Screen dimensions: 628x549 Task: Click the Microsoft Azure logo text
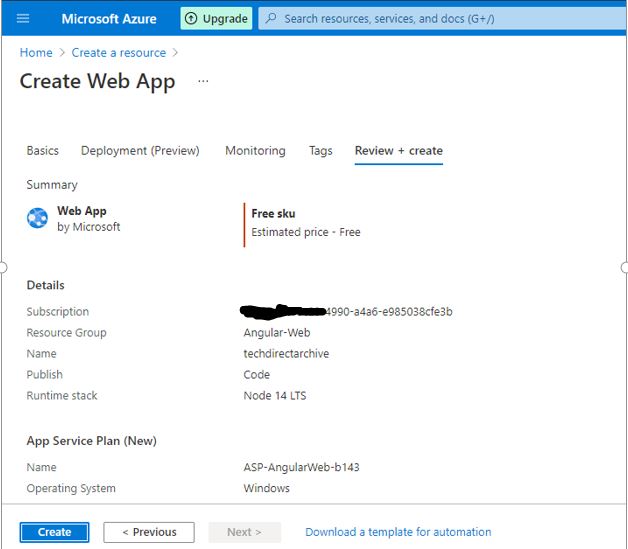pyautogui.click(x=109, y=19)
